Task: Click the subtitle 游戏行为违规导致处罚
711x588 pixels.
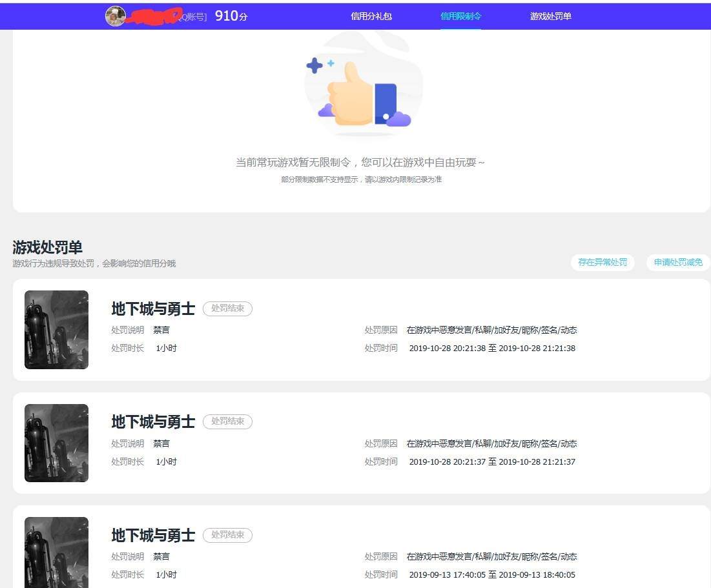Action: point(53,263)
